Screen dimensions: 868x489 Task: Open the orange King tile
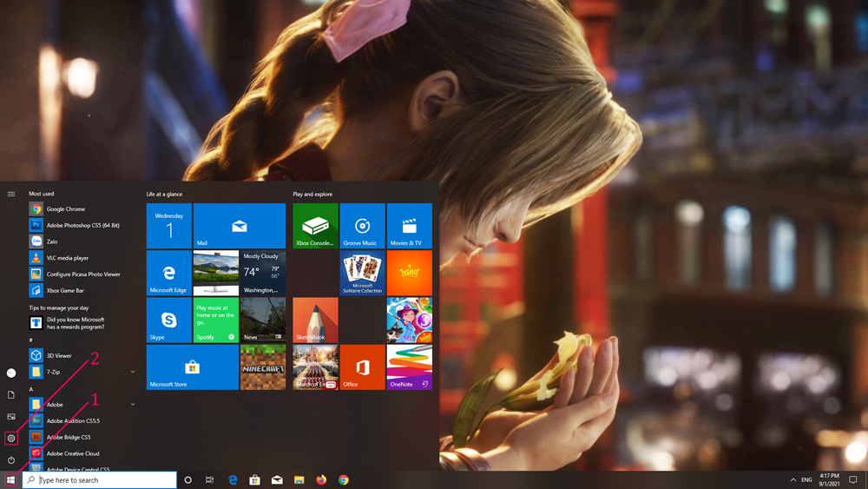tap(410, 273)
